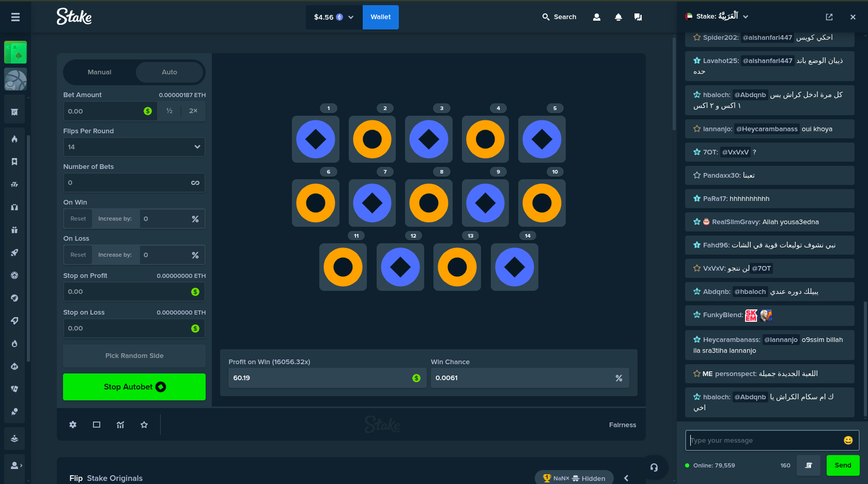Click the game settings gear icon
The height and width of the screenshot is (484, 868).
pyautogui.click(x=73, y=425)
